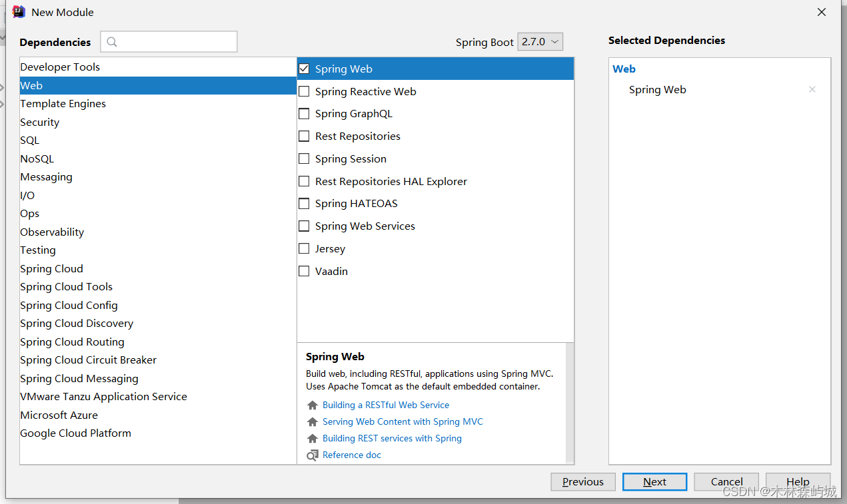The height and width of the screenshot is (504, 847).
Task: Select the Spring Cloud Messaging category
Action: 158,378
